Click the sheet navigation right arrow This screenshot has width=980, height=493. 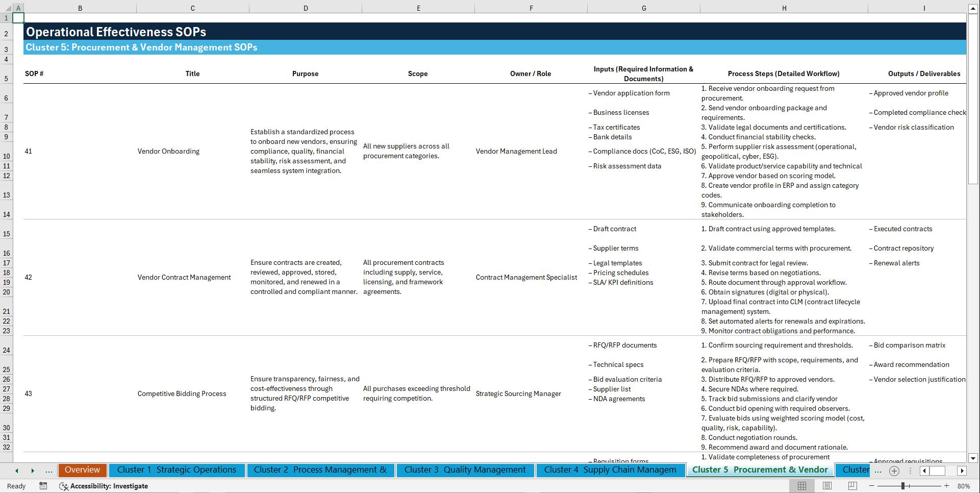[33, 471]
